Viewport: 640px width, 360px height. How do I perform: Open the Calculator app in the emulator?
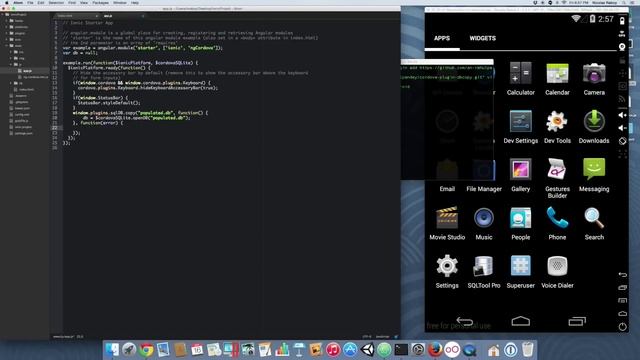coord(520,79)
